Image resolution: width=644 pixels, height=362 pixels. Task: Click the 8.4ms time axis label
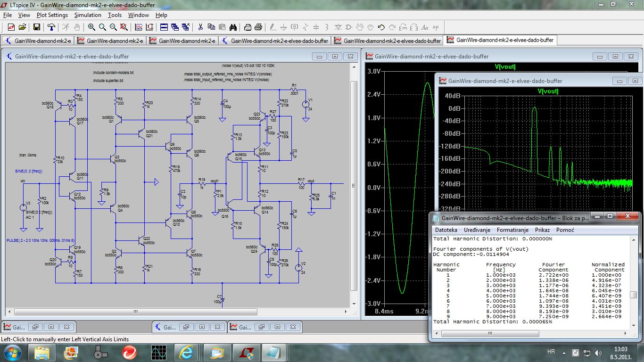[384, 311]
